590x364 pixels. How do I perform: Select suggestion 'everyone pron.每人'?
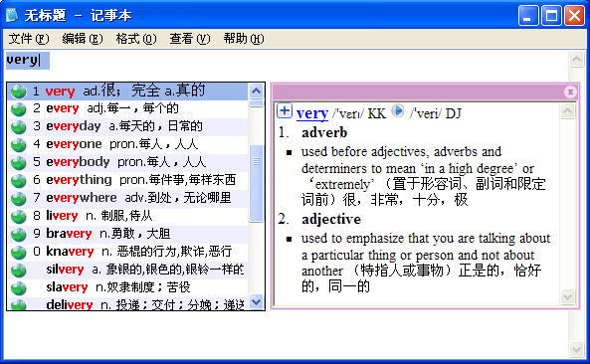pos(127,145)
